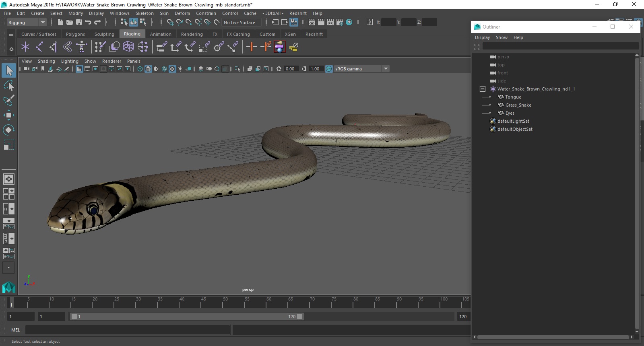Screen dimensions: 644x346
Task: Toggle wireframe shading in viewport
Action: pos(140,69)
